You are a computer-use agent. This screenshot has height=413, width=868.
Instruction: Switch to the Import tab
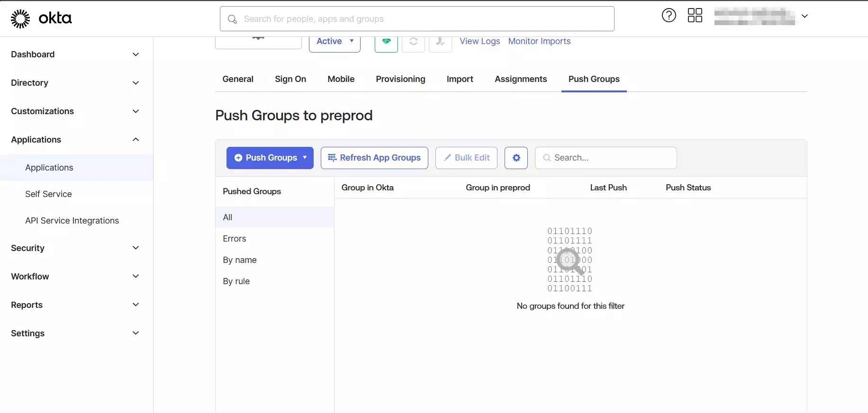point(460,79)
